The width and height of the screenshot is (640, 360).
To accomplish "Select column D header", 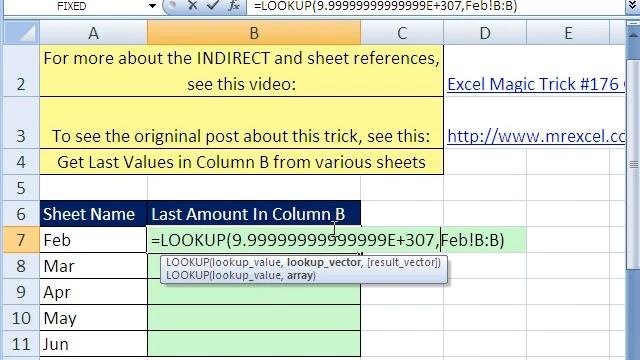I will click(x=485, y=33).
